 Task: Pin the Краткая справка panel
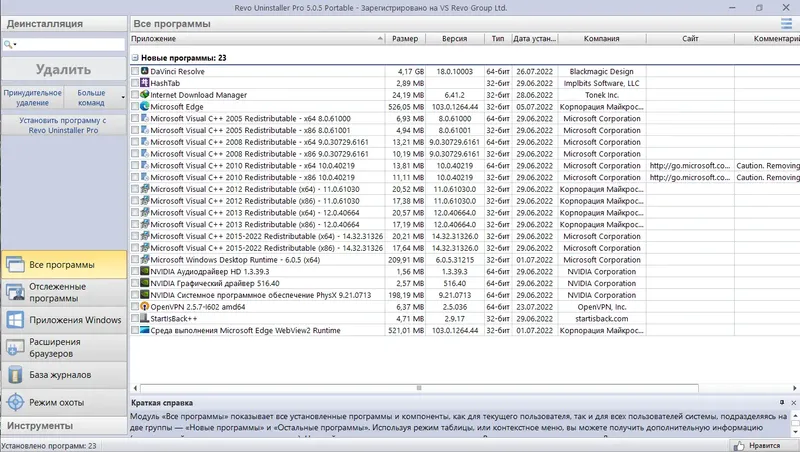782,403
